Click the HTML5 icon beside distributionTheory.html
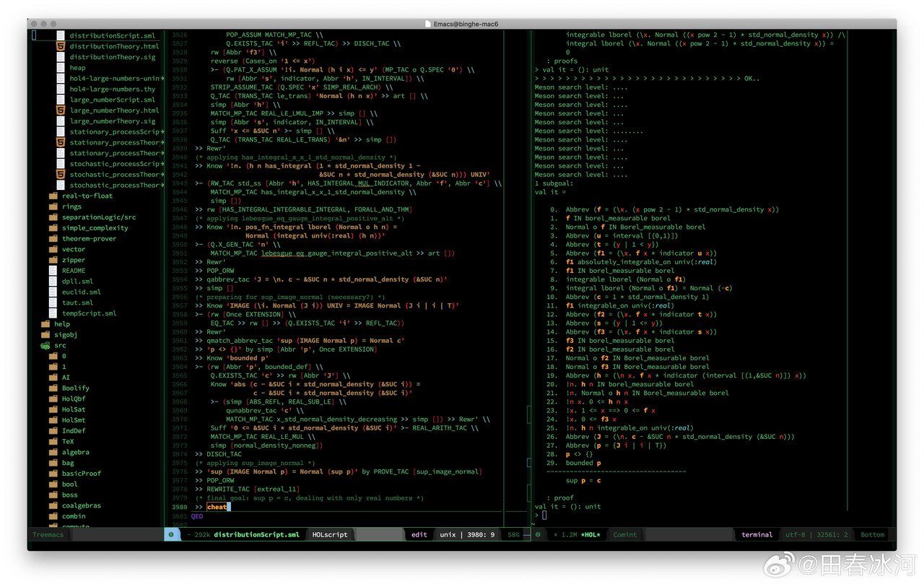 point(61,46)
